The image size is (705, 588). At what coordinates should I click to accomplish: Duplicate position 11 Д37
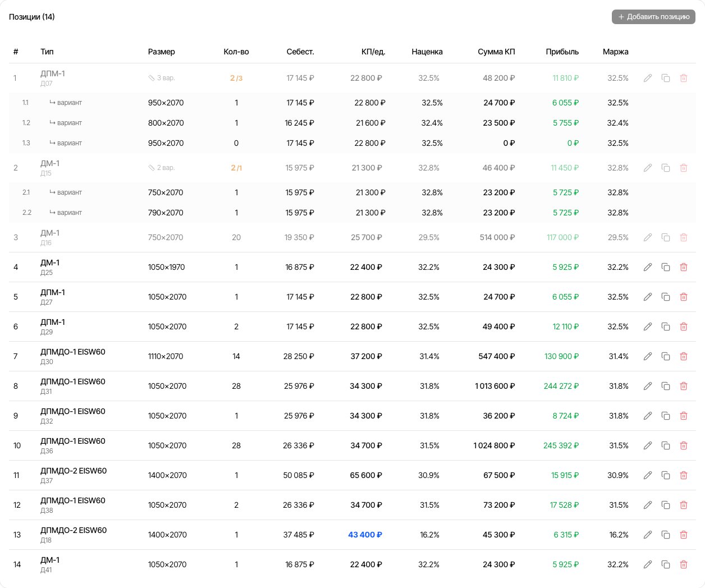click(666, 475)
